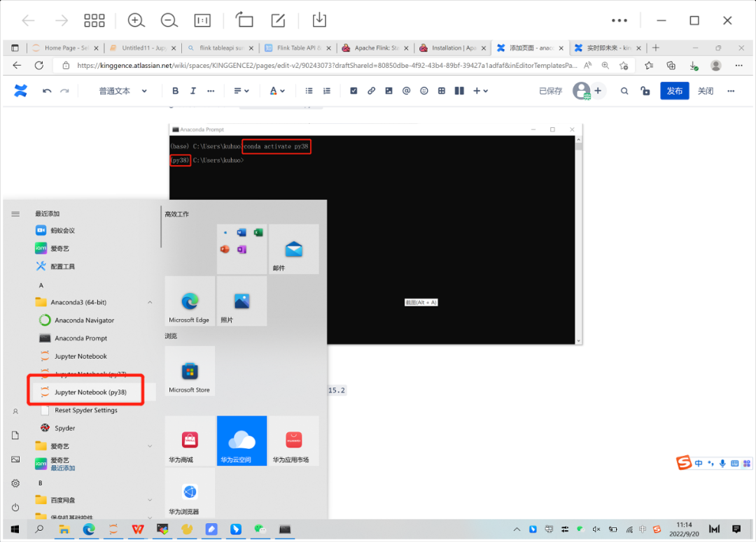Toggle italic formatting
The image size is (756, 542).
click(193, 91)
